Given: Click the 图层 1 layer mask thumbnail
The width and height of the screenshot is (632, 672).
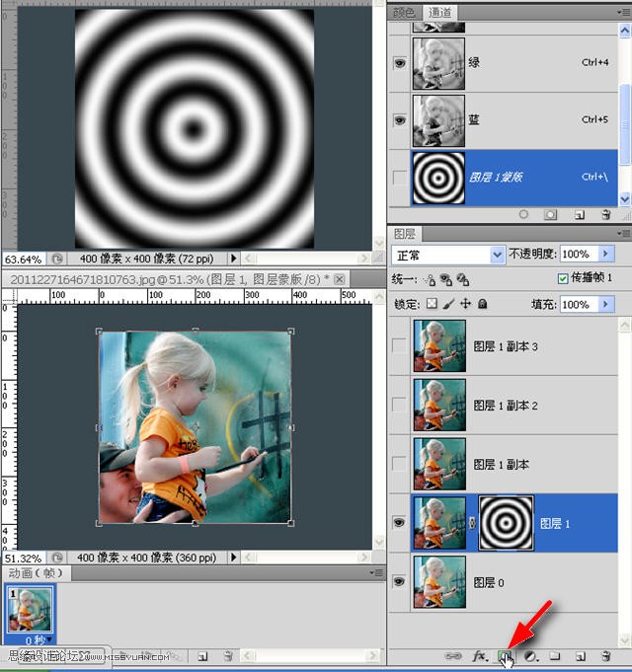Looking at the screenshot, I should [x=506, y=523].
